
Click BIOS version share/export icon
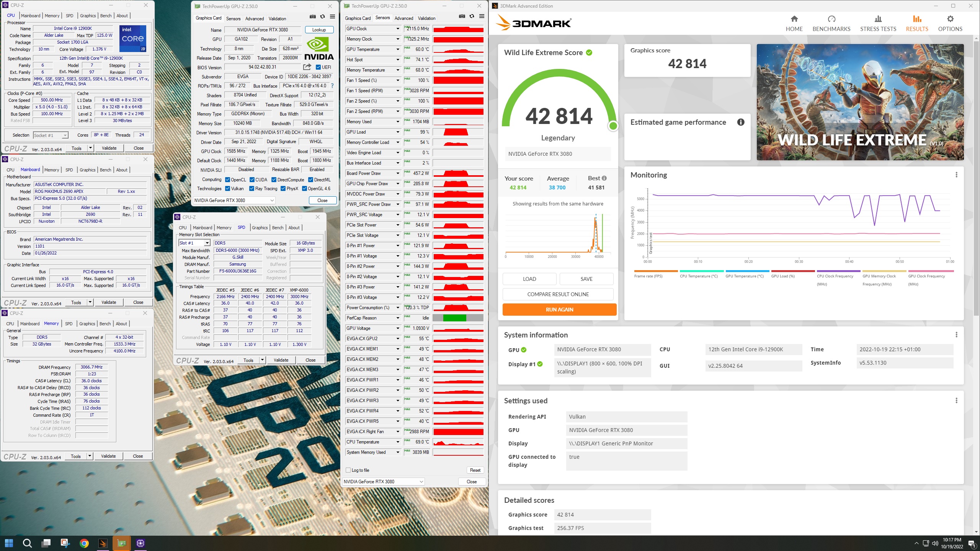click(x=307, y=67)
